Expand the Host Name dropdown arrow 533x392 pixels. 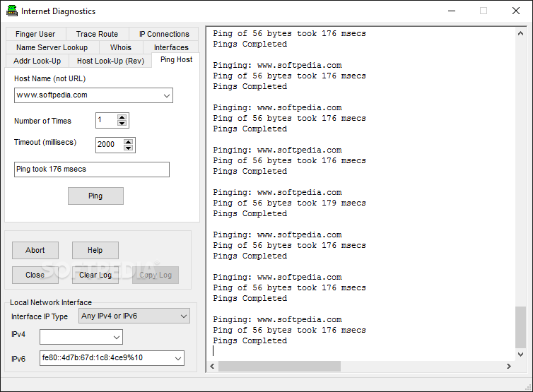point(167,95)
